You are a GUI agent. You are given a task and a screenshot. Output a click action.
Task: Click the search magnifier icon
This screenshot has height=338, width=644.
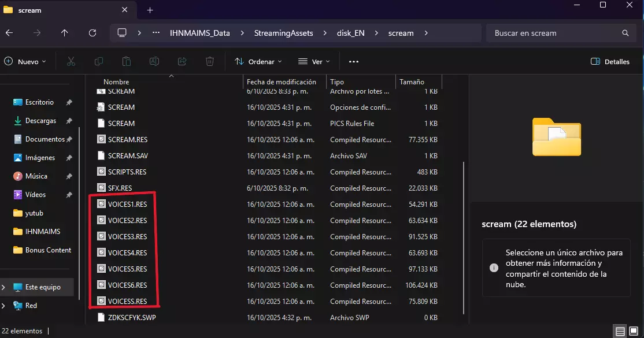[625, 33]
